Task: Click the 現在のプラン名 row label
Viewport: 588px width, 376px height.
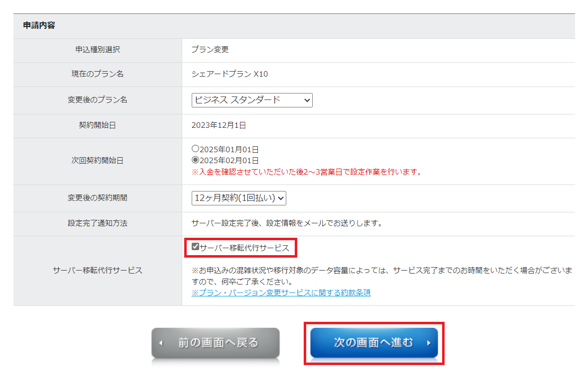Action: point(98,74)
